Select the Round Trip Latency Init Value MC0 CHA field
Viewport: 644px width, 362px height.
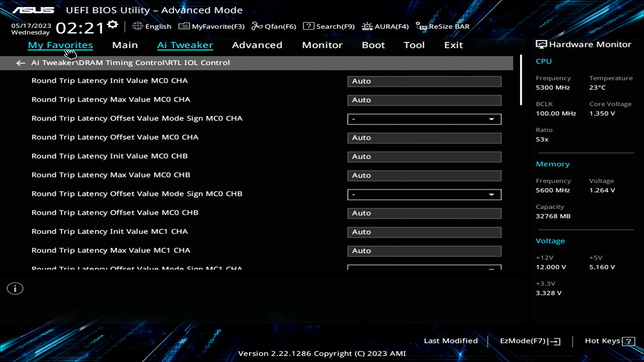coord(424,81)
